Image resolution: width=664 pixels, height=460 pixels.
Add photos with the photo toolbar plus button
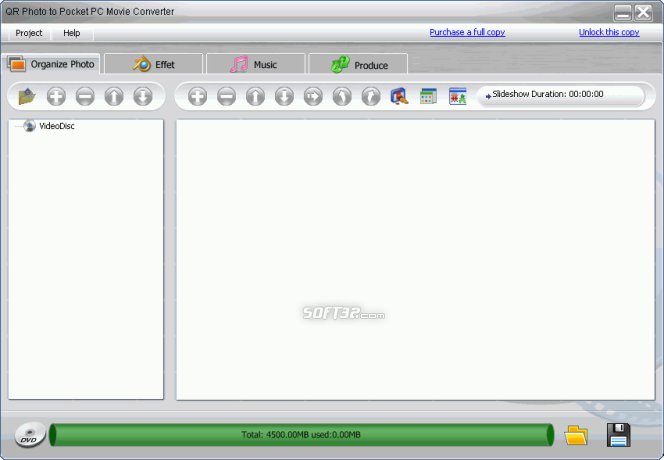pos(197,96)
